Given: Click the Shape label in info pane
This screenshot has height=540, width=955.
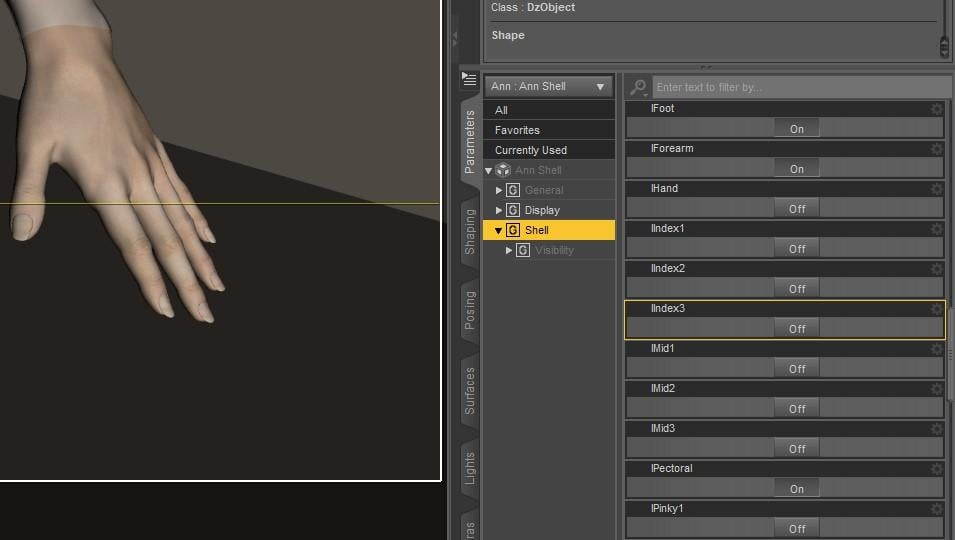Looking at the screenshot, I should 508,35.
